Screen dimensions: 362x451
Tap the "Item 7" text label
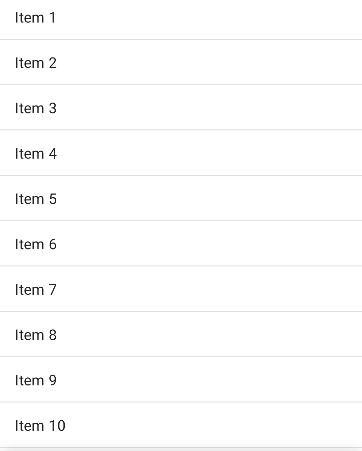tap(36, 290)
